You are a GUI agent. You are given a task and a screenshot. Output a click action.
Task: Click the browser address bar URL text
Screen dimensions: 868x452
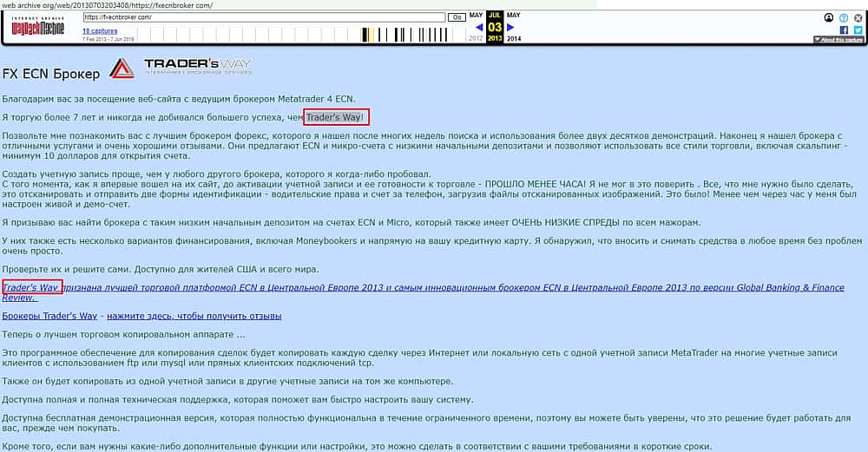coord(108,5)
